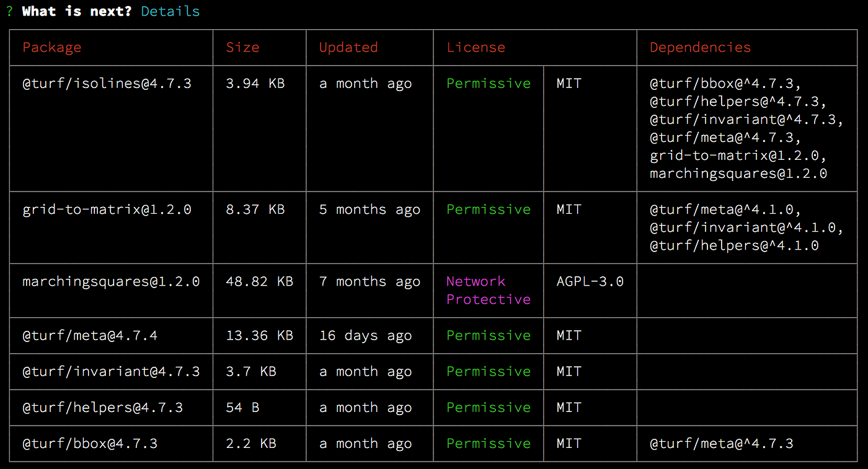Select the marchingsquares@1.2.0 package name
868x469 pixels.
click(111, 282)
